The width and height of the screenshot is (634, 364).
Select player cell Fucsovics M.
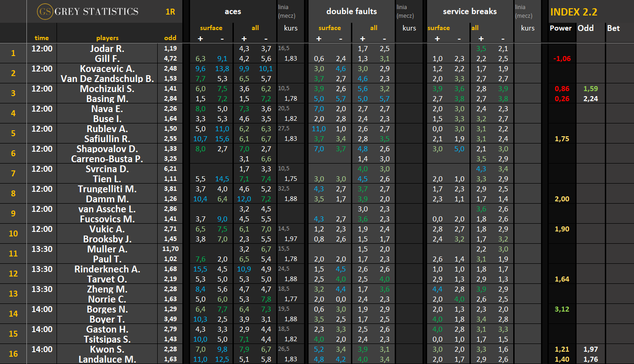point(107,219)
